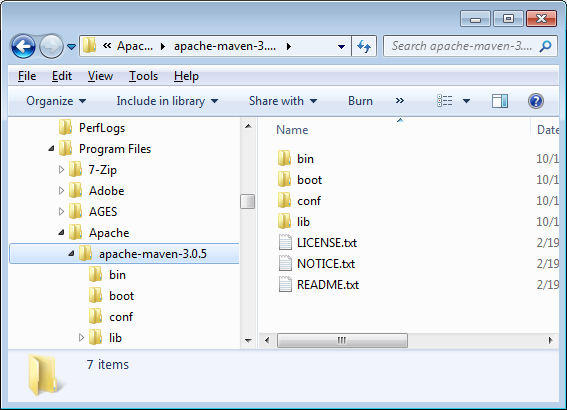The width and height of the screenshot is (567, 410).
Task: Open the Share with dropdown
Action: point(283,101)
